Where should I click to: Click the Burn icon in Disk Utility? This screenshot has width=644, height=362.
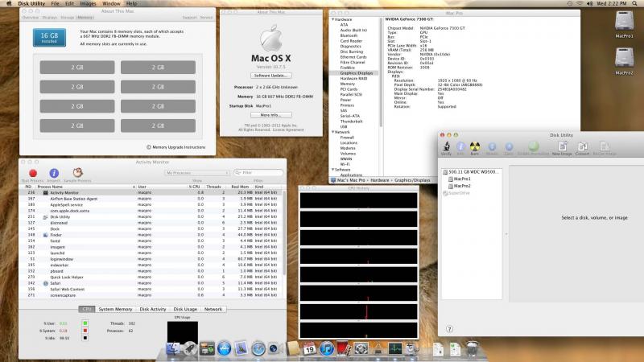476,146
